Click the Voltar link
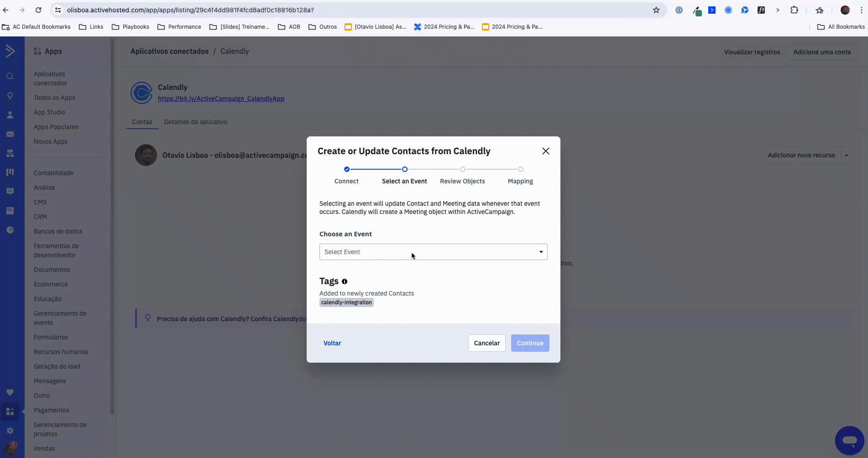The width and height of the screenshot is (868, 458). click(332, 343)
